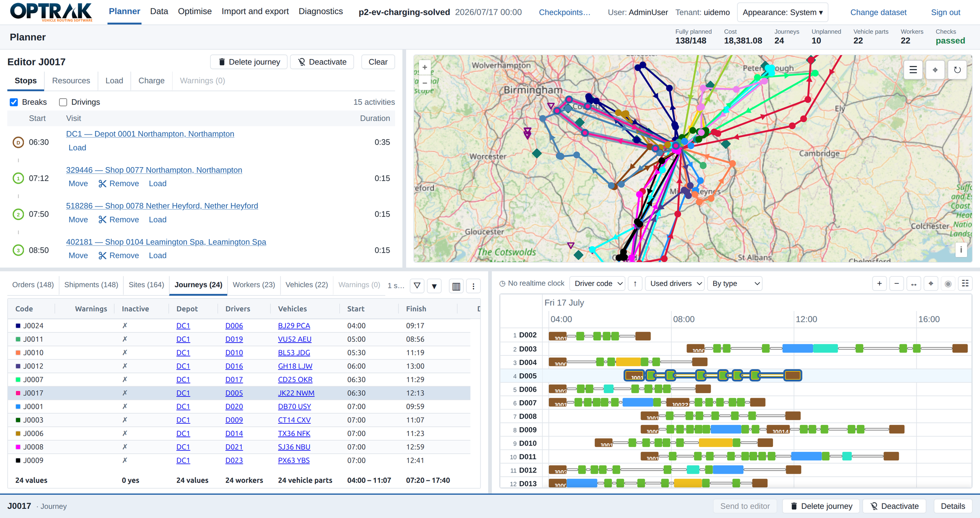Zoom out on the map

point(425,82)
